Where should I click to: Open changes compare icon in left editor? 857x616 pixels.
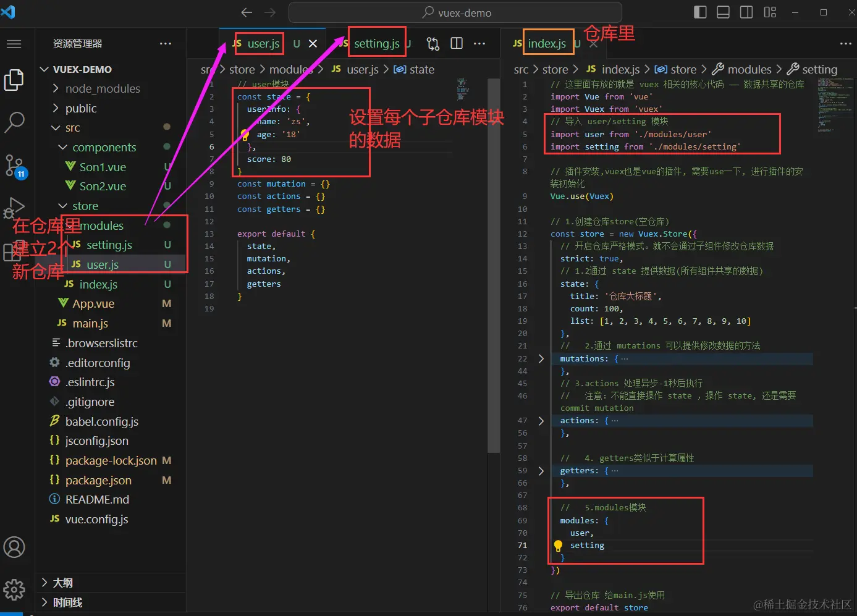[x=433, y=44]
